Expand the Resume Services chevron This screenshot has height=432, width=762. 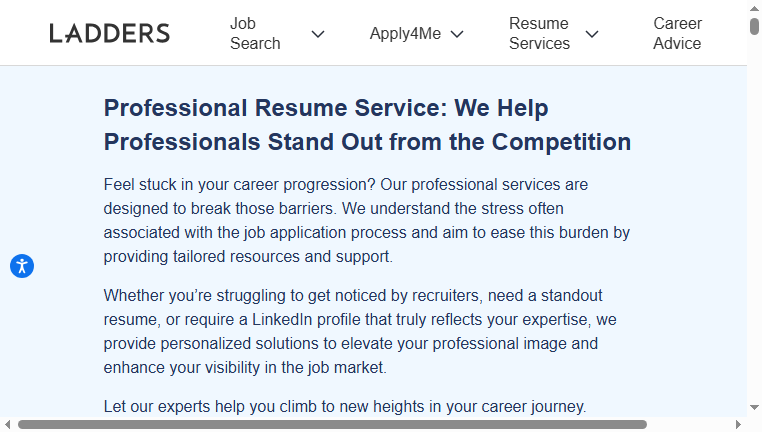click(x=592, y=34)
